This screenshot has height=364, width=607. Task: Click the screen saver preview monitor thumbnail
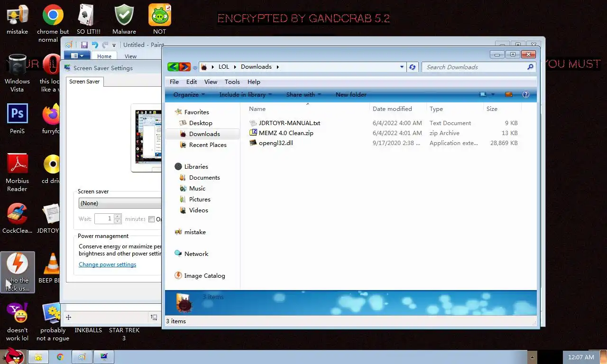[147, 137]
